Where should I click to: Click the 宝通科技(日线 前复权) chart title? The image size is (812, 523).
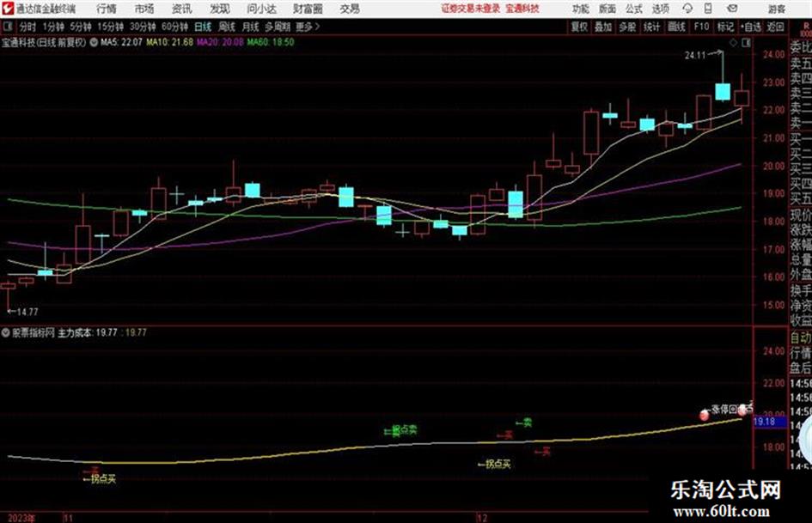[x=44, y=42]
